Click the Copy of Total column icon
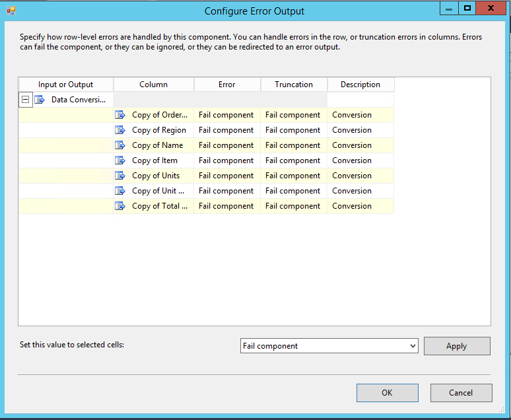The image size is (511, 420). 120,206
